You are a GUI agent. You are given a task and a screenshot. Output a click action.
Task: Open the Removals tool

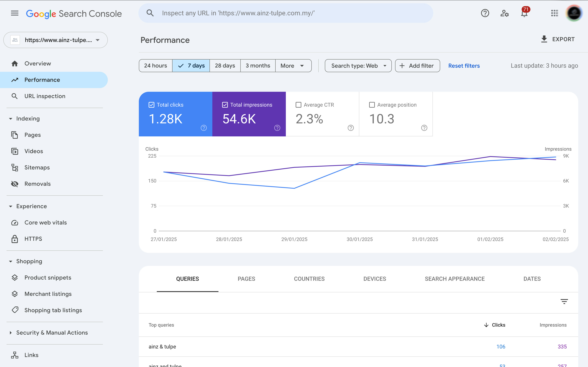click(x=37, y=184)
